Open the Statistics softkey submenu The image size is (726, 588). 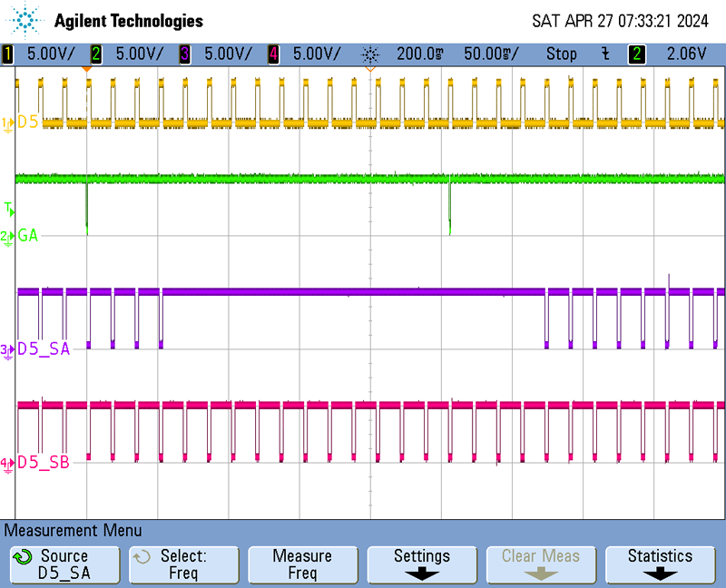(660, 564)
